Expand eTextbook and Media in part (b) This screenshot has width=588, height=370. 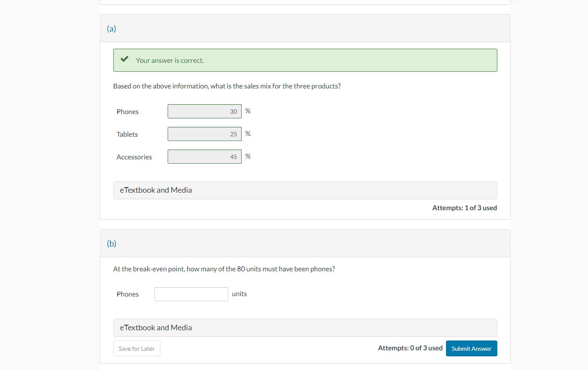point(305,328)
